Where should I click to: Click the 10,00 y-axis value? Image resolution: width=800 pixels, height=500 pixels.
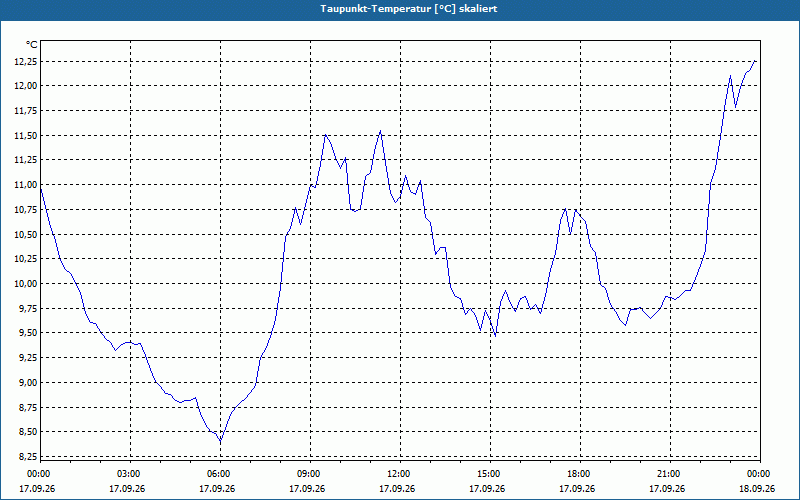tap(28, 284)
